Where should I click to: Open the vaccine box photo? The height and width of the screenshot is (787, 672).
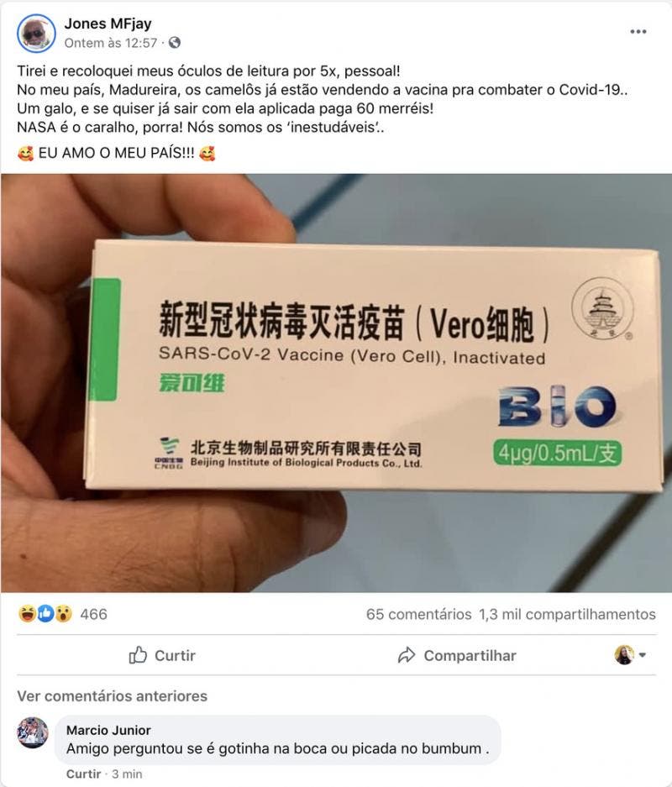click(336, 383)
